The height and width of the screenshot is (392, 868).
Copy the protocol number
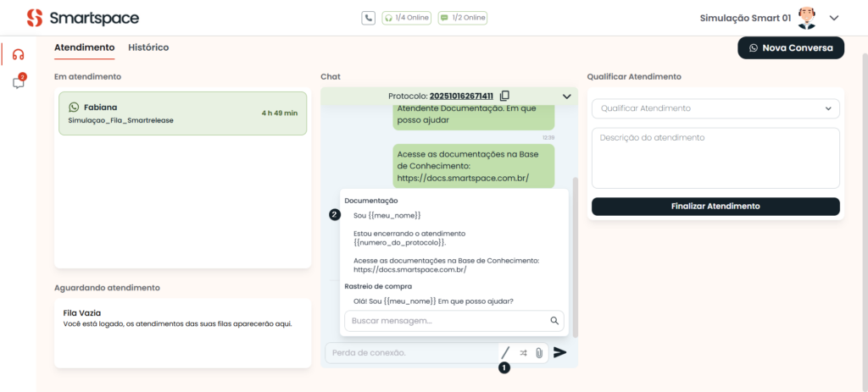[x=504, y=96]
